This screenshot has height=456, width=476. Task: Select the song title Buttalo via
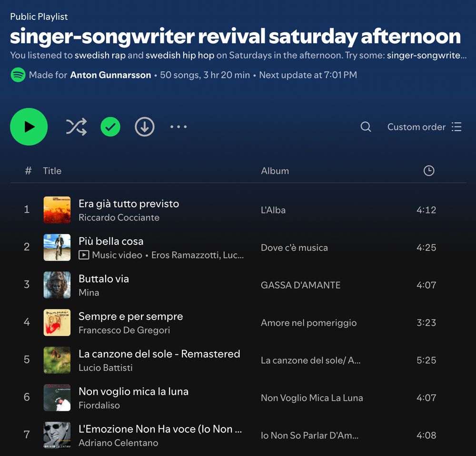click(104, 279)
